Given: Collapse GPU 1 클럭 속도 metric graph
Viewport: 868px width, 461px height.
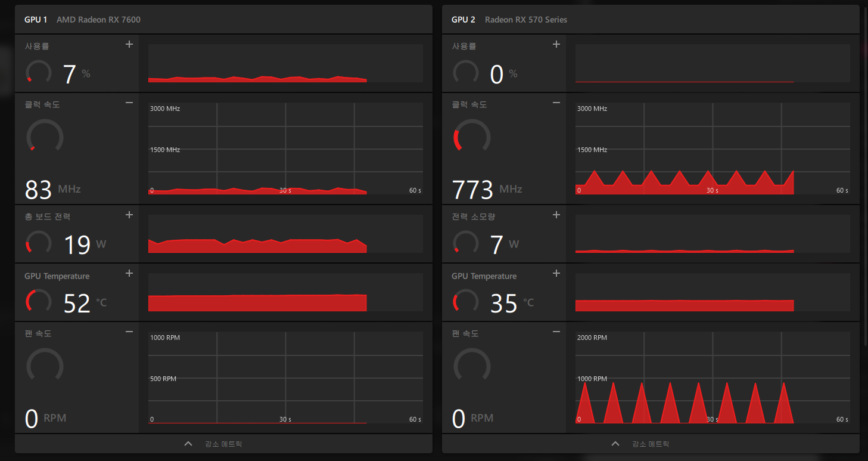Looking at the screenshot, I should (129, 103).
